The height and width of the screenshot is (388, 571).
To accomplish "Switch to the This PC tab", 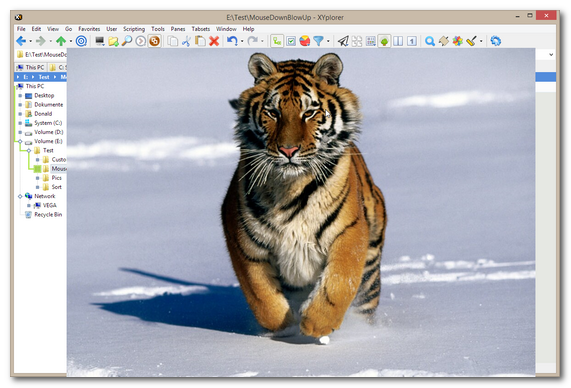I will (x=31, y=67).
